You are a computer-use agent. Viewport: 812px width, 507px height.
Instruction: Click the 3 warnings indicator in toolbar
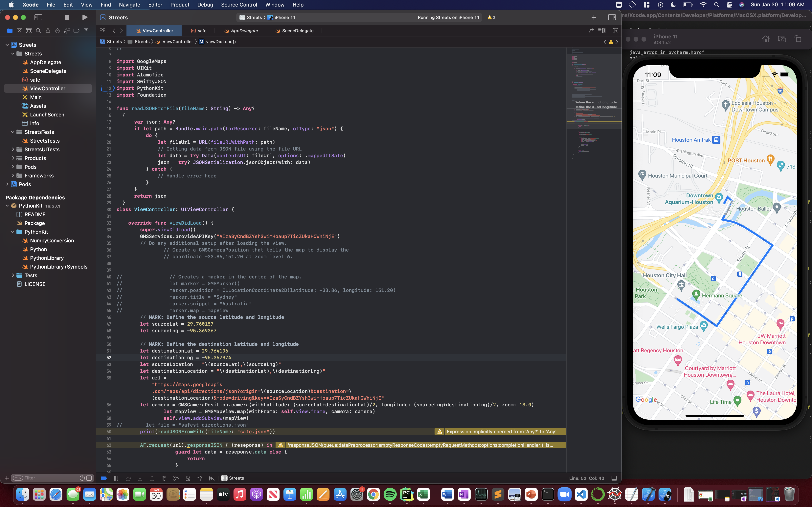click(x=491, y=17)
